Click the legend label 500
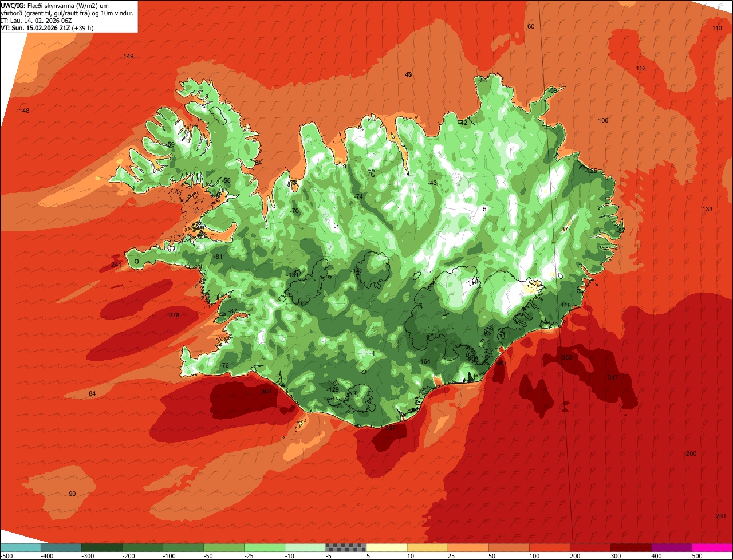This screenshot has width=733, height=560. [696, 556]
